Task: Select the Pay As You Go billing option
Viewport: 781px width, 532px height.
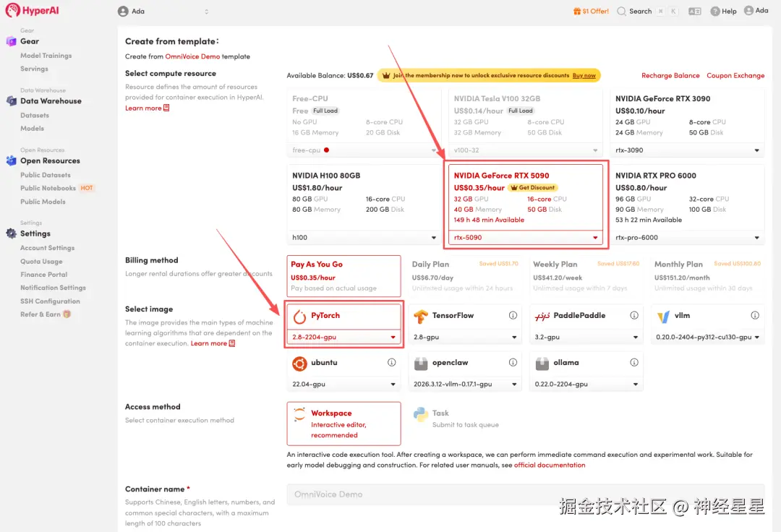Action: click(x=343, y=276)
